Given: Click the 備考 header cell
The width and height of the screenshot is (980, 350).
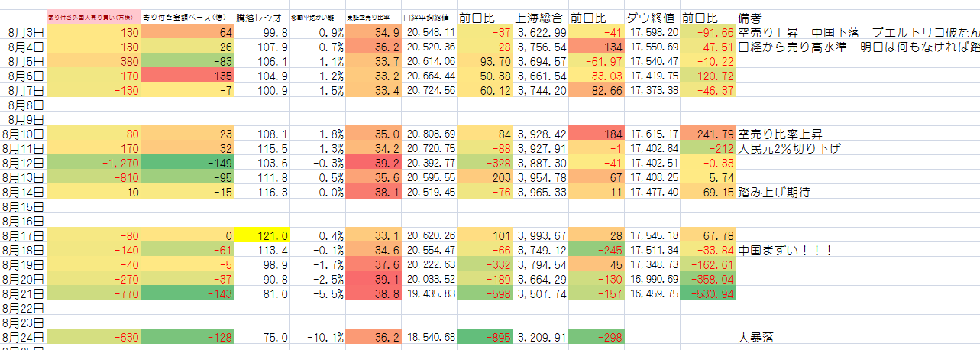Looking at the screenshot, I should (754, 18).
